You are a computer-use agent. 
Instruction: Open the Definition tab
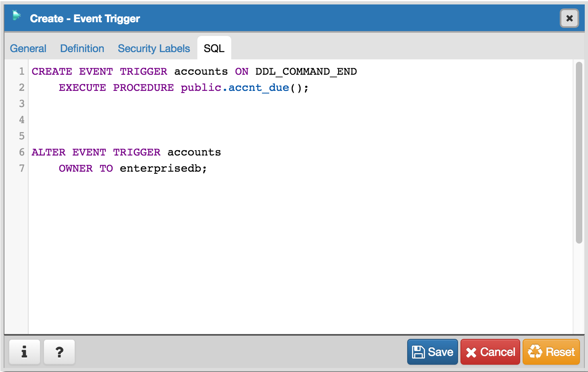tap(82, 48)
